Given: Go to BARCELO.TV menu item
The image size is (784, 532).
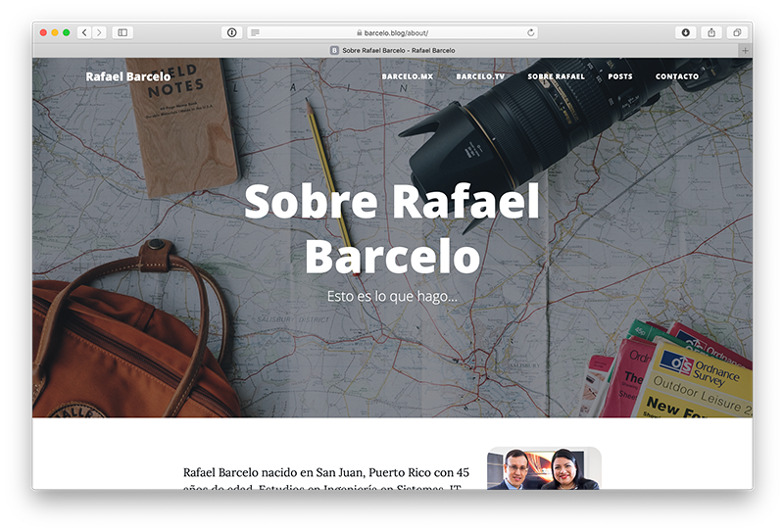Looking at the screenshot, I should (x=480, y=76).
